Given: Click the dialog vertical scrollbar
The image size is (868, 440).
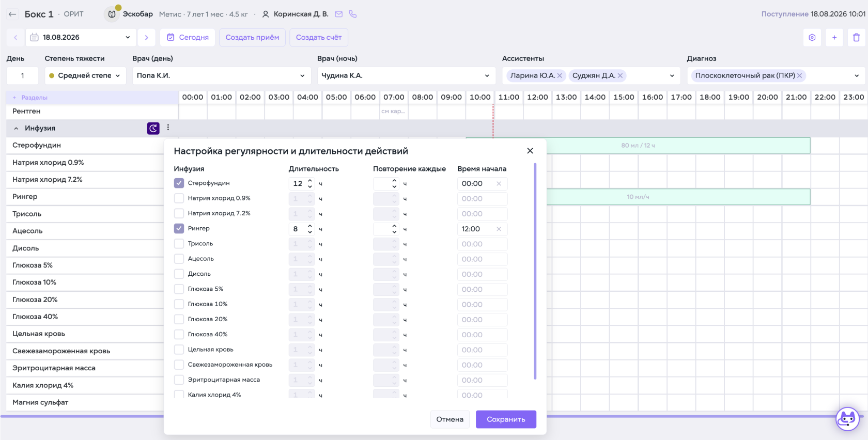Looking at the screenshot, I should coord(535,271).
